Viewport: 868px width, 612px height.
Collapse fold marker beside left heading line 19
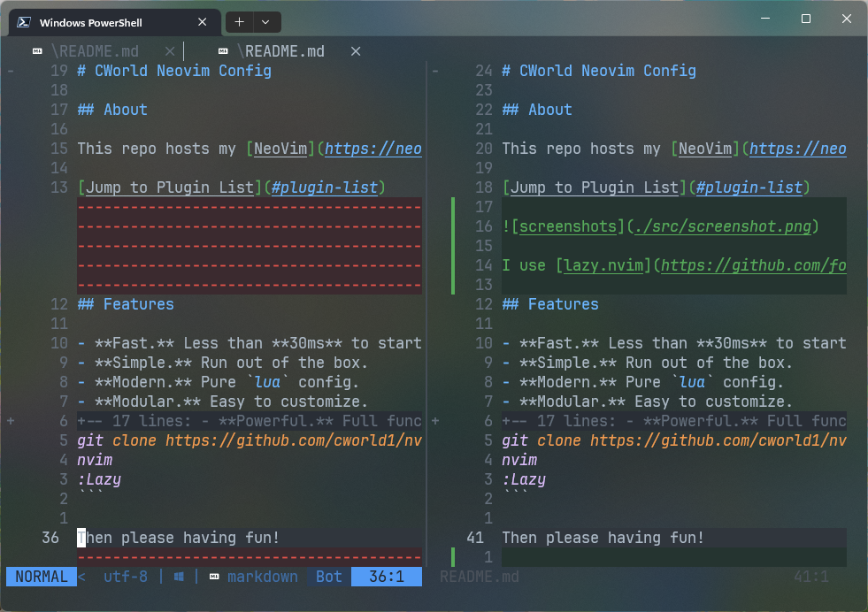pyautogui.click(x=11, y=71)
